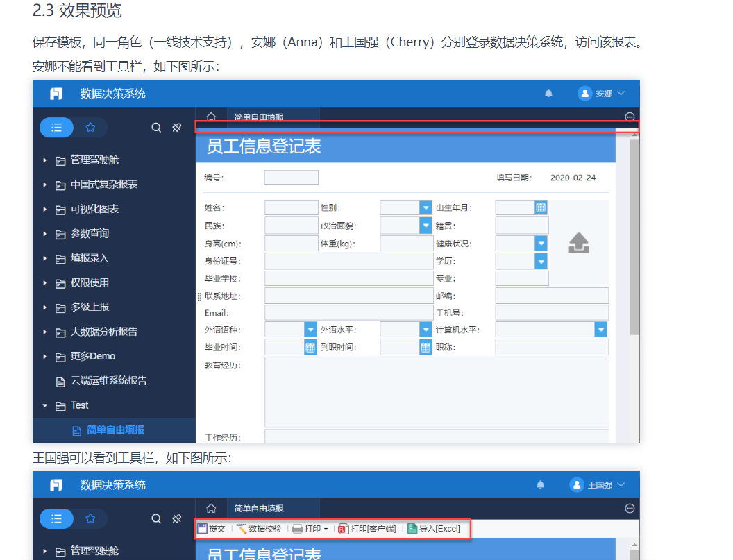Click the 数据决策系统 logo in 安娜's screenshot
This screenshot has height=560, width=733.
[56, 94]
